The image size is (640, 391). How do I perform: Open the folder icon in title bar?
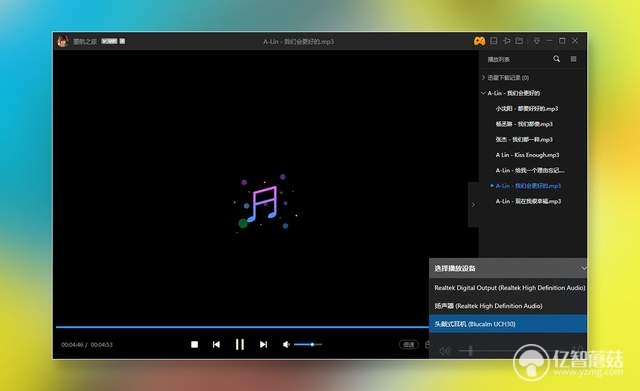pos(519,41)
